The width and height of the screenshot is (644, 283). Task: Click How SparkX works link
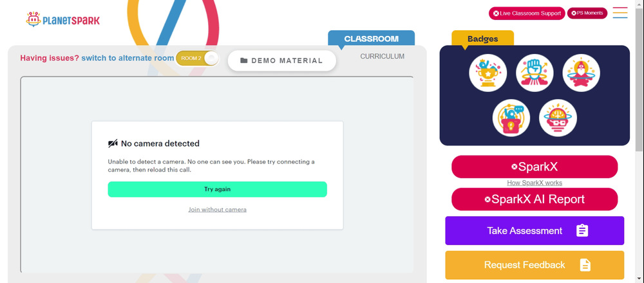(535, 183)
